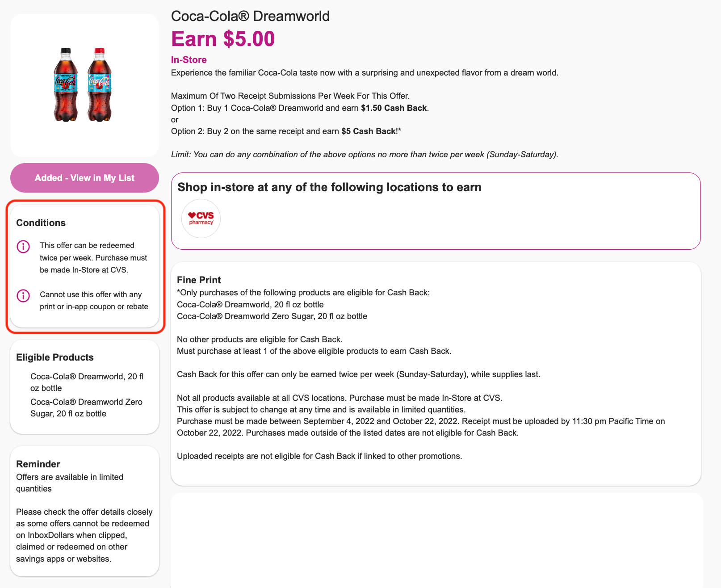This screenshot has height=588, width=721.
Task: Toggle the first condition info bubble
Action: tap(23, 246)
